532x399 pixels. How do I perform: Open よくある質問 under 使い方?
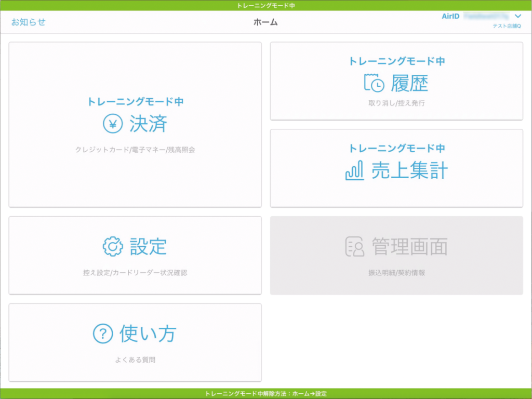135,360
